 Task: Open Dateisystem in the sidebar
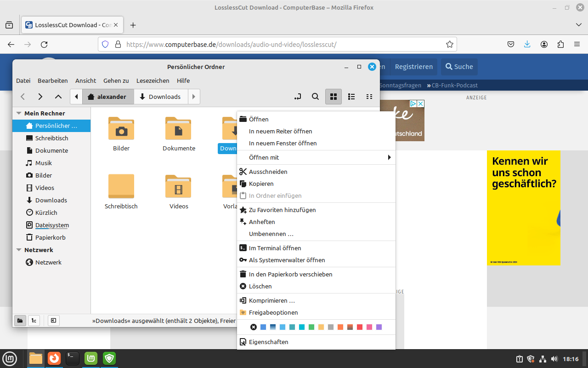51,225
